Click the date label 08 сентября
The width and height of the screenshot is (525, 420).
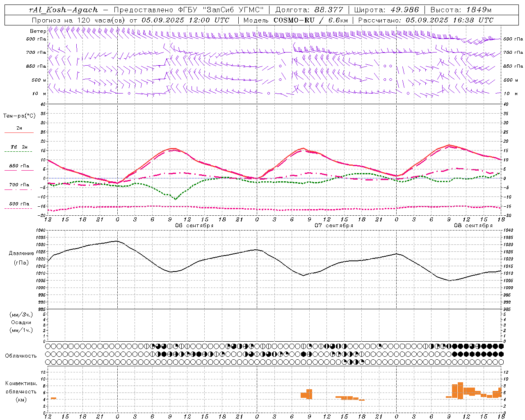point(473,226)
